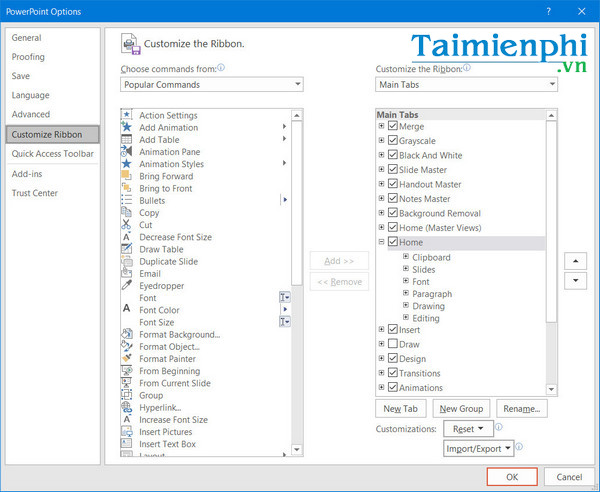Select the Format Painter brush icon
Screen dimensions: 600x492
127,358
